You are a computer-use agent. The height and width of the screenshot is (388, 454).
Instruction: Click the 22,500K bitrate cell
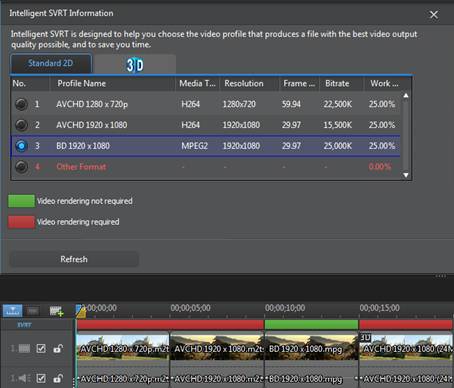(338, 104)
